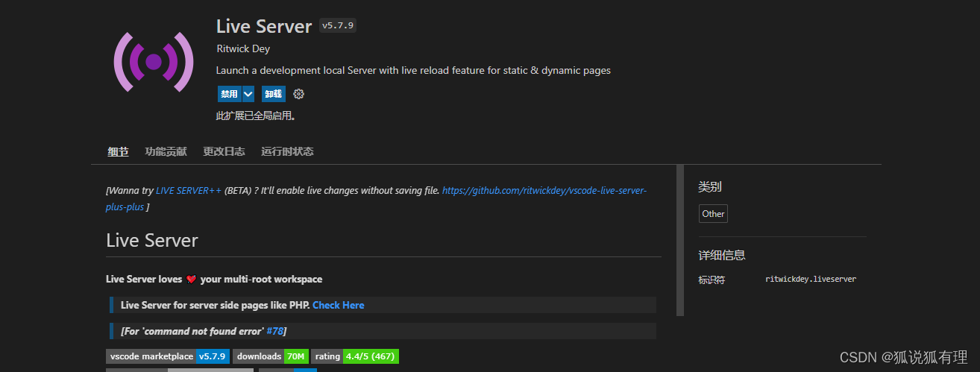The height and width of the screenshot is (372, 980).
Task: Click the 卸载 (Uninstall) button
Action: click(274, 94)
